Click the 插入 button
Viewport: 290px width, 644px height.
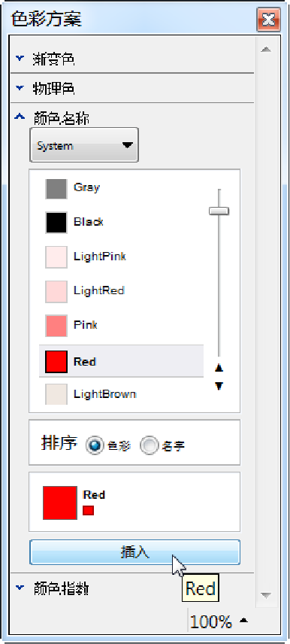tap(134, 552)
